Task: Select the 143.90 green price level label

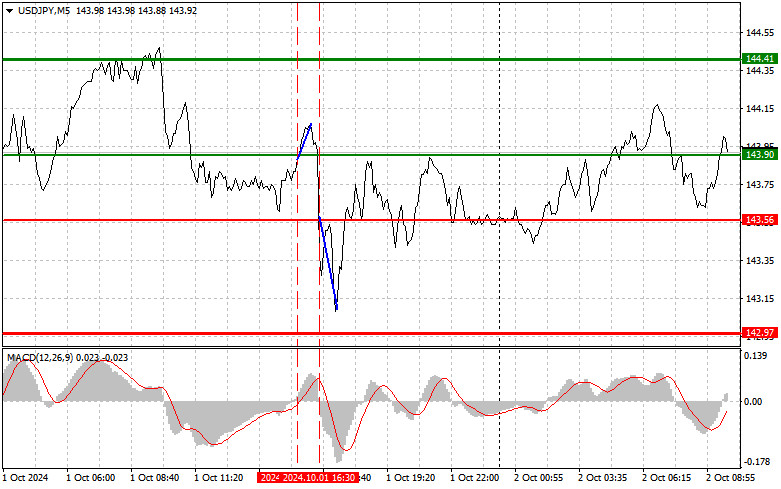Action: tap(760, 154)
